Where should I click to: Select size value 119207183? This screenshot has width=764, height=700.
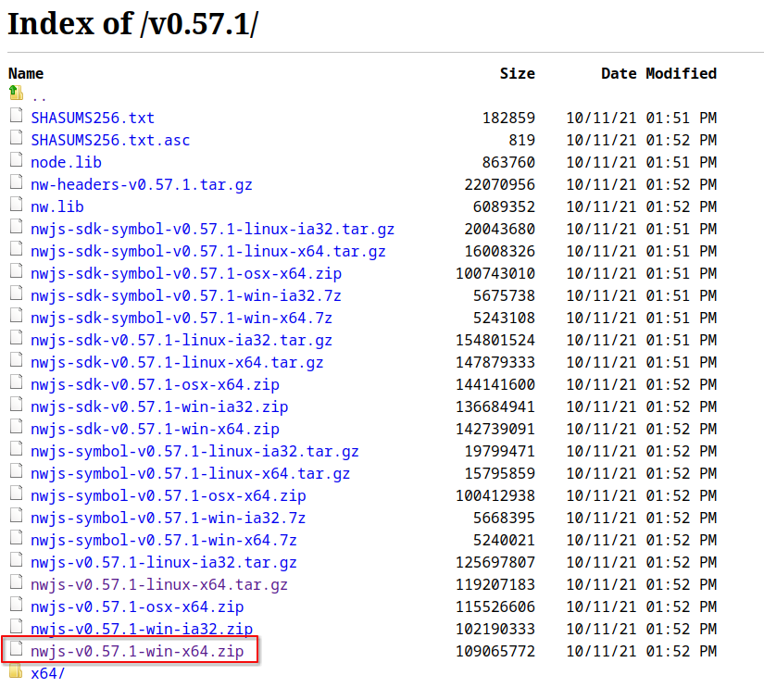coord(495,584)
